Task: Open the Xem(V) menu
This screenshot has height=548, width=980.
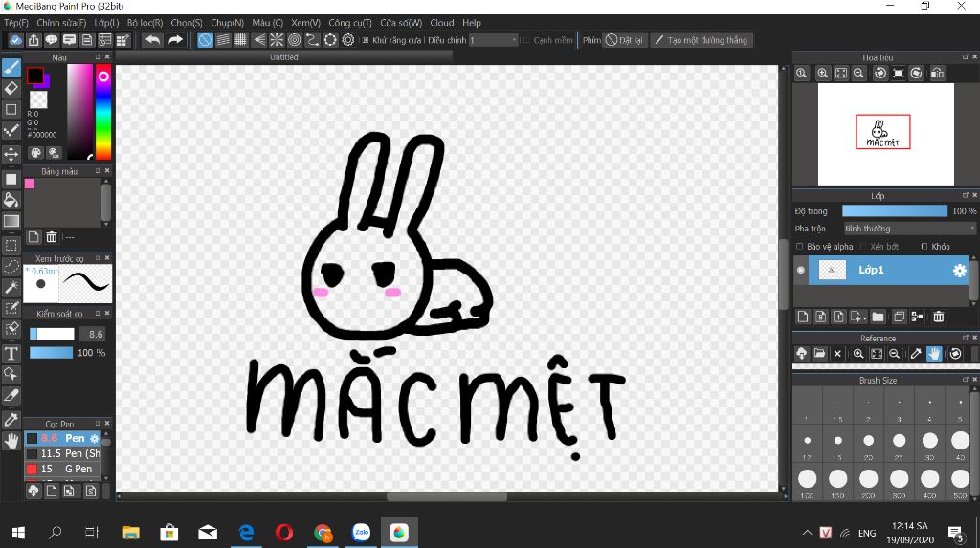Action: click(305, 23)
